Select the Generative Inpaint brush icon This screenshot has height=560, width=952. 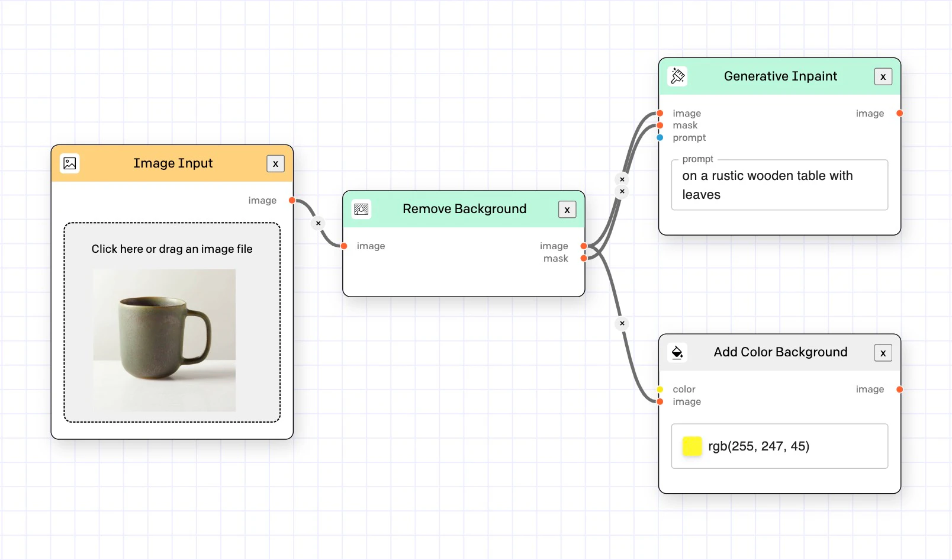(677, 76)
